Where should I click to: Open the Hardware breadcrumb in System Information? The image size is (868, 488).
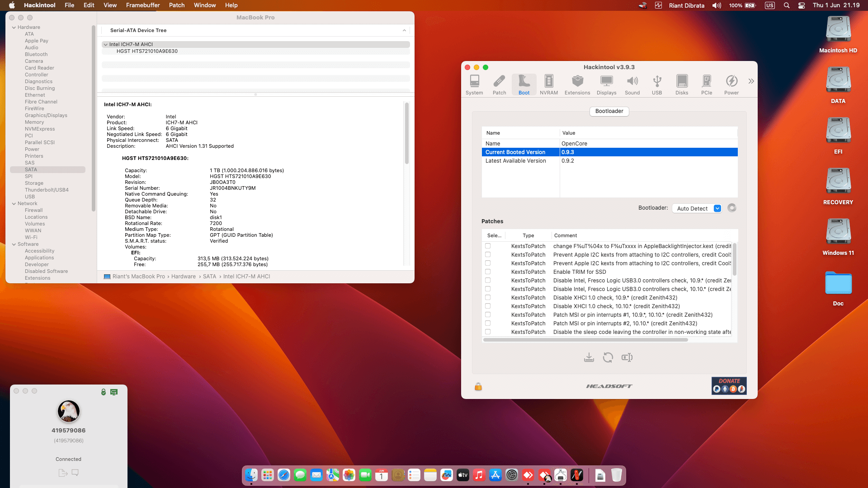184,276
